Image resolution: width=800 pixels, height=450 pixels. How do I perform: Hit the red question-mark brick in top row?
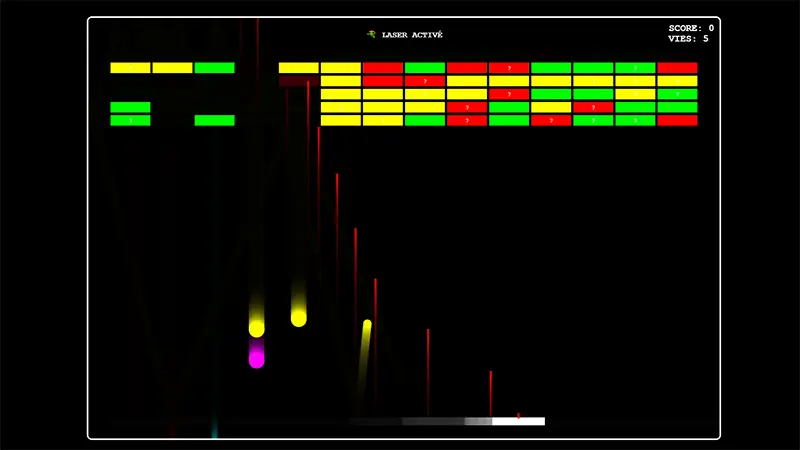pyautogui.click(x=509, y=68)
